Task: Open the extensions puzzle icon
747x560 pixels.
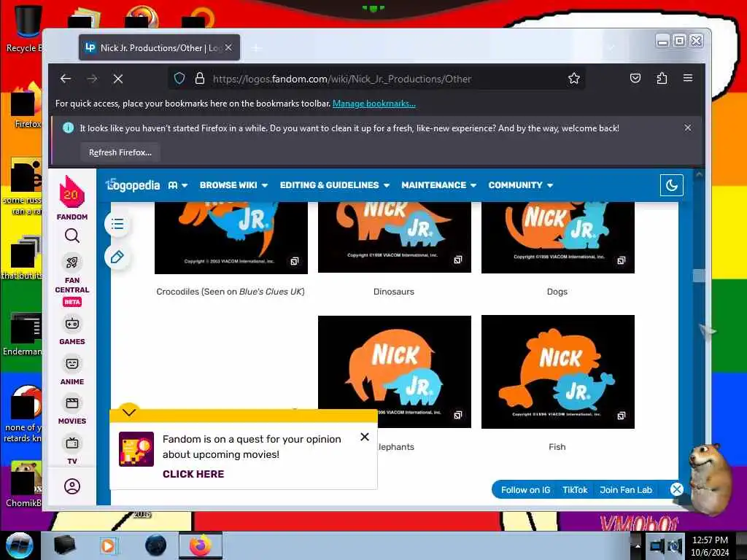Action: pos(662,78)
